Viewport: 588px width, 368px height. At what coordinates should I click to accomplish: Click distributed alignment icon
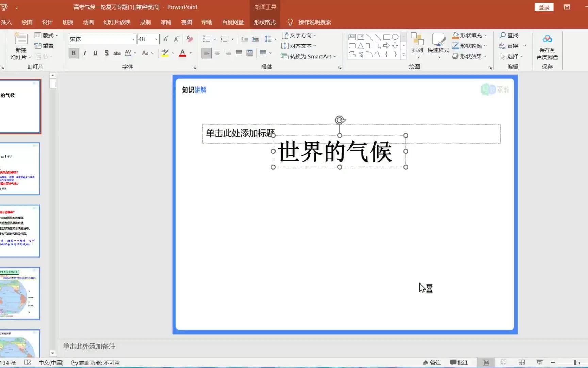coord(250,53)
